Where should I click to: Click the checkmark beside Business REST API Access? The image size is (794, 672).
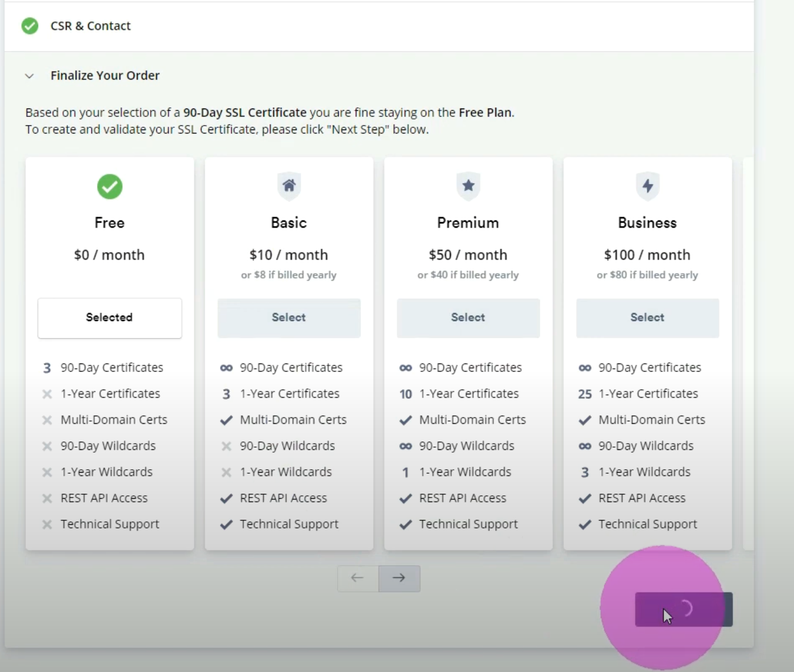pyautogui.click(x=584, y=499)
